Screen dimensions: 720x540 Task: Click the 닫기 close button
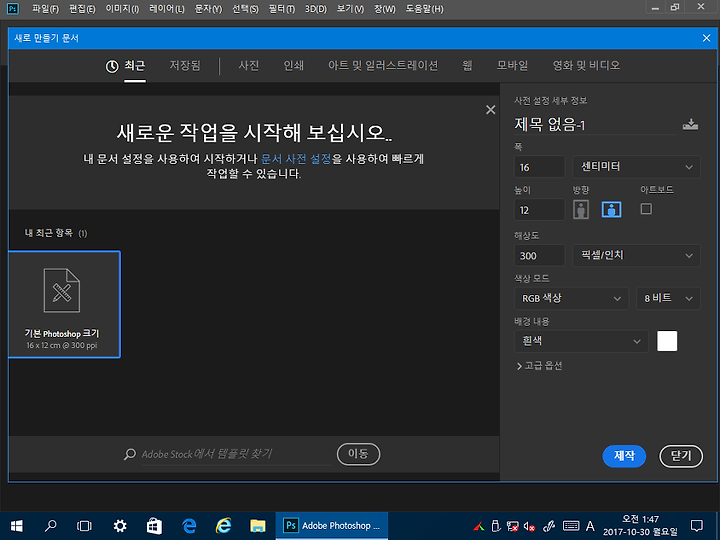[x=681, y=456]
